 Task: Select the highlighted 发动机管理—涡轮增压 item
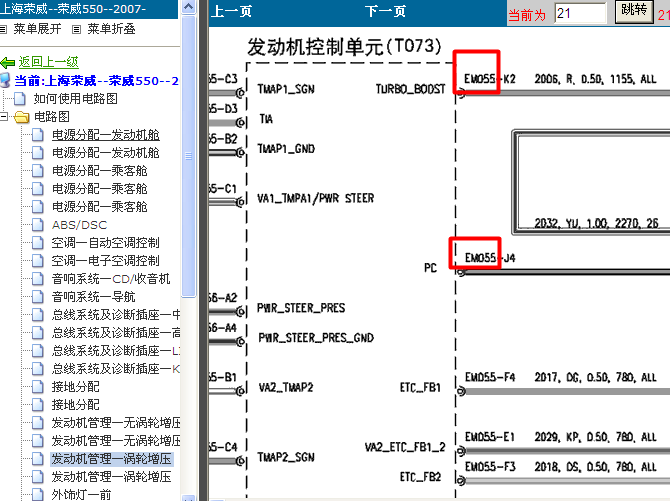point(112,459)
